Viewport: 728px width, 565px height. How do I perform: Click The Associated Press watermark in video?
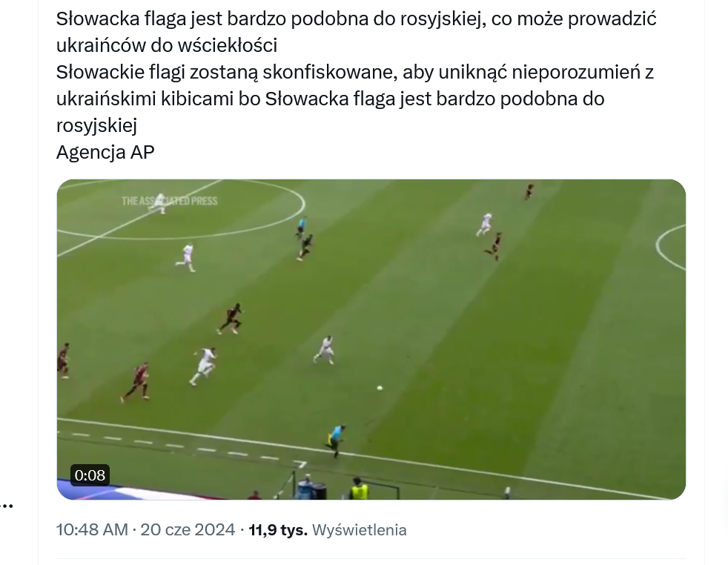coord(170,201)
